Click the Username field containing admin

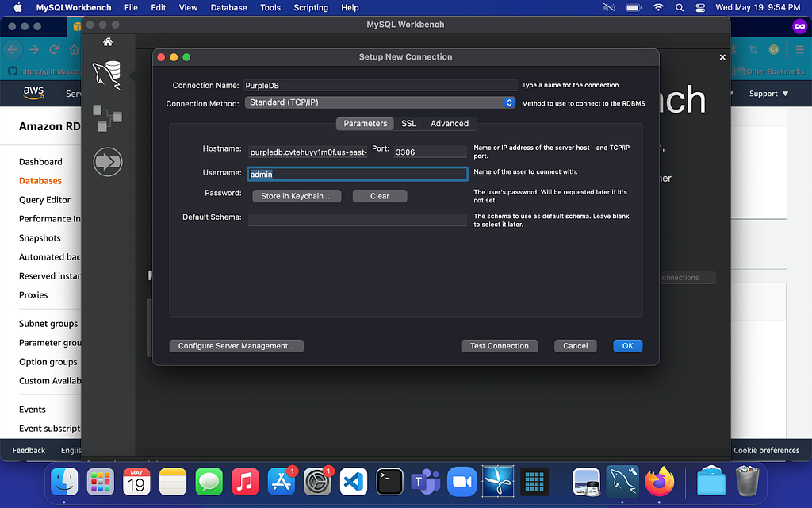(x=358, y=174)
